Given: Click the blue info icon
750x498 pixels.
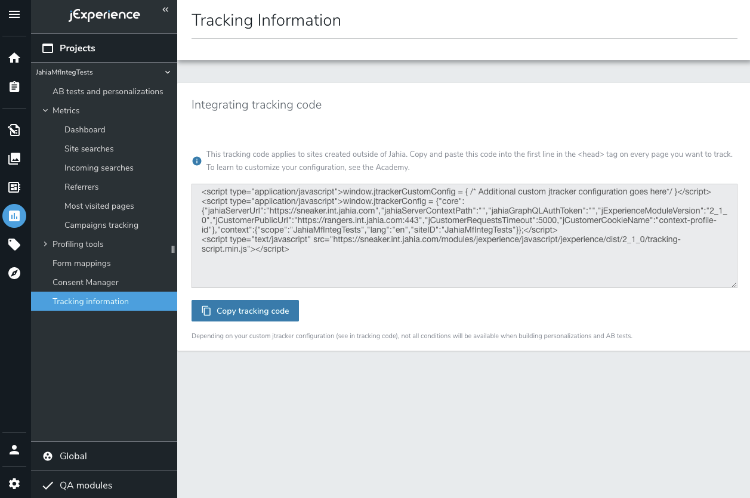Looking at the screenshot, I should click(x=197, y=161).
